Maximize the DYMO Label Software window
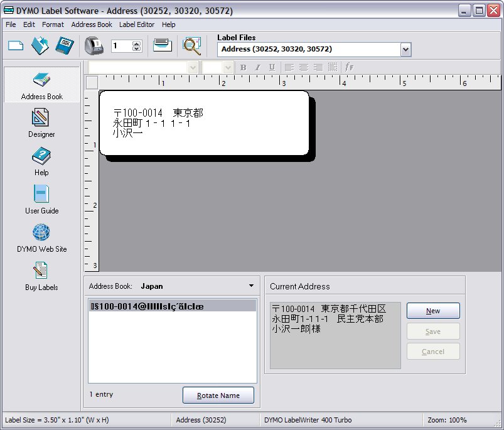 pyautogui.click(x=479, y=11)
